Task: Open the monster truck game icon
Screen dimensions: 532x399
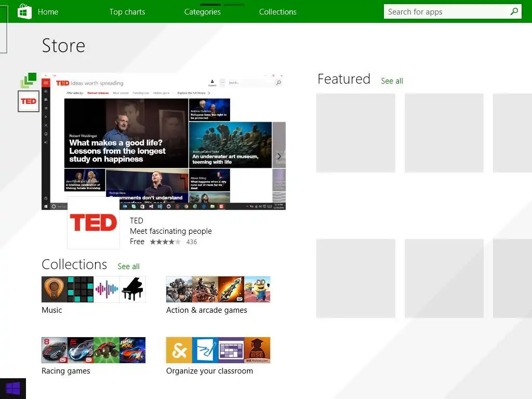Action: point(107,350)
